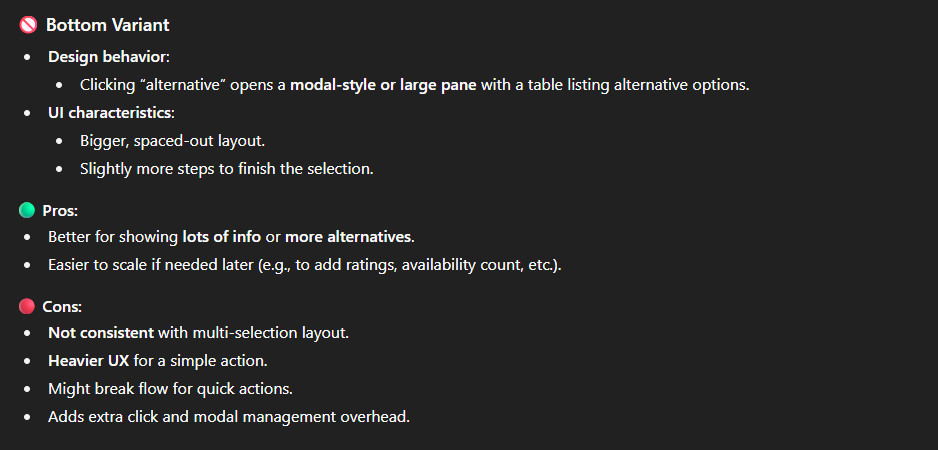The width and height of the screenshot is (938, 450).
Task: Click the "Bottom Variant" heading text
Action: 108,25
